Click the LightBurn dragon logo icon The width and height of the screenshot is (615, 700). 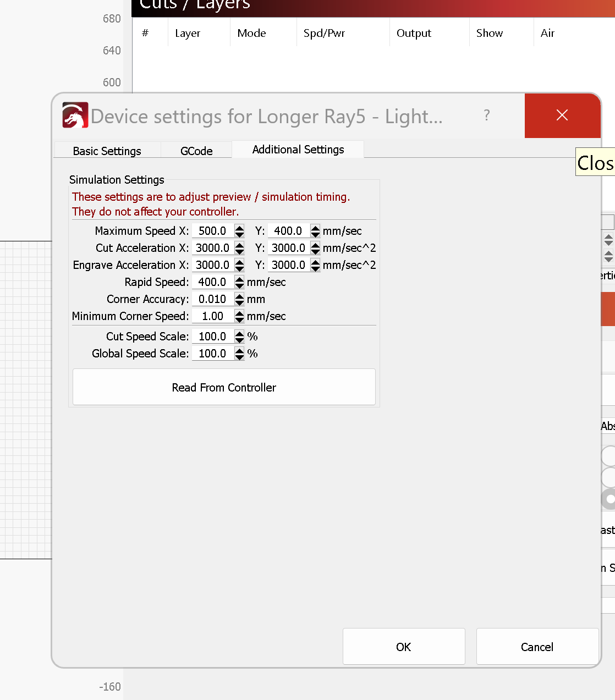click(75, 115)
